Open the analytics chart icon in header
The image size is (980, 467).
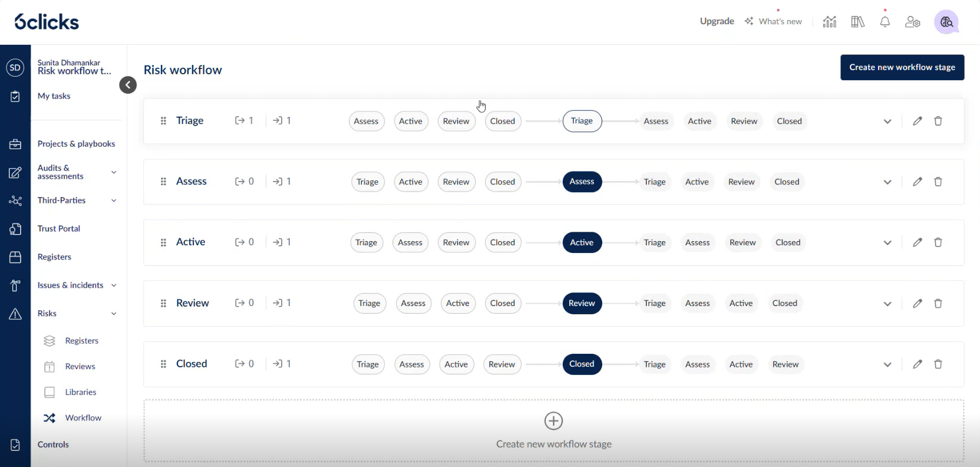pos(830,22)
